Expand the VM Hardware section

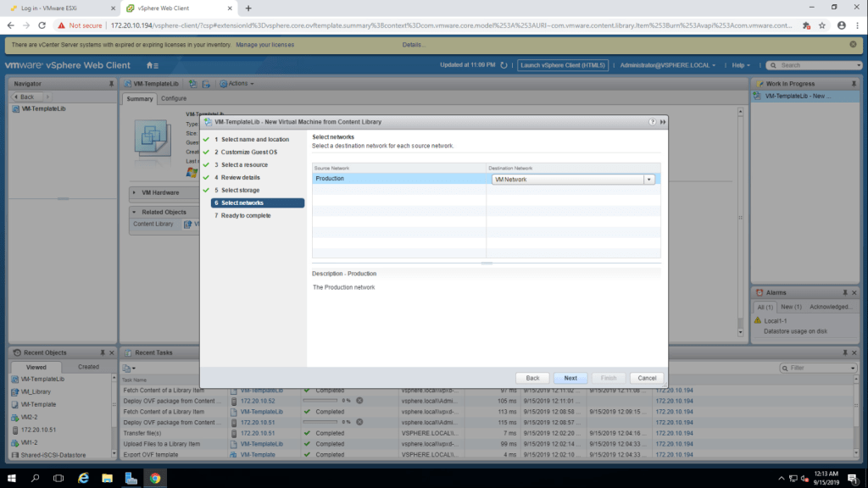135,192
